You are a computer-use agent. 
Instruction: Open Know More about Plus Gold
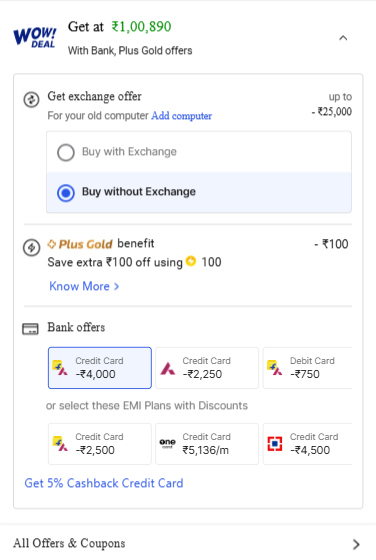(84, 286)
